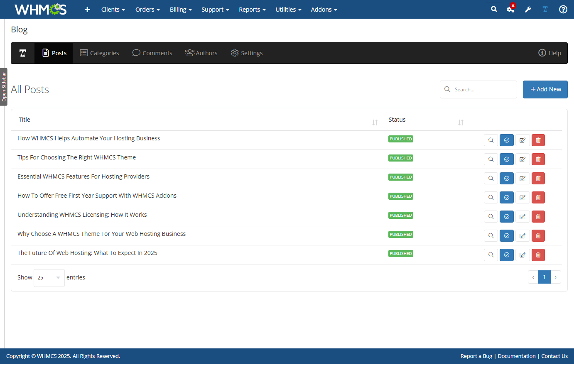This screenshot has height=392, width=574.
Task: Delete 'Essential WHMCS Features' post
Action: click(538, 179)
